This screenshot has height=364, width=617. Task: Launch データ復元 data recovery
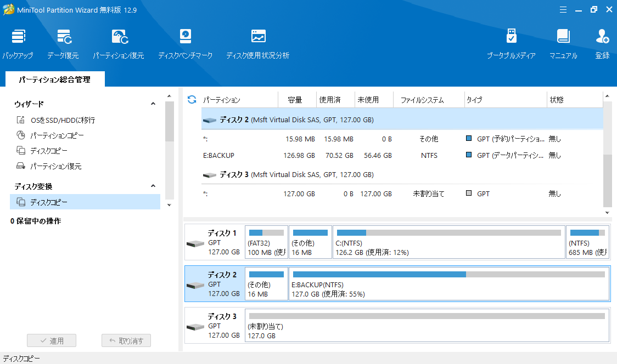pos(63,44)
